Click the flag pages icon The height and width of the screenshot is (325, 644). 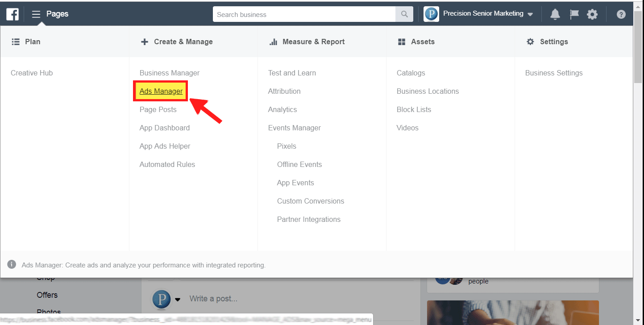coord(574,14)
